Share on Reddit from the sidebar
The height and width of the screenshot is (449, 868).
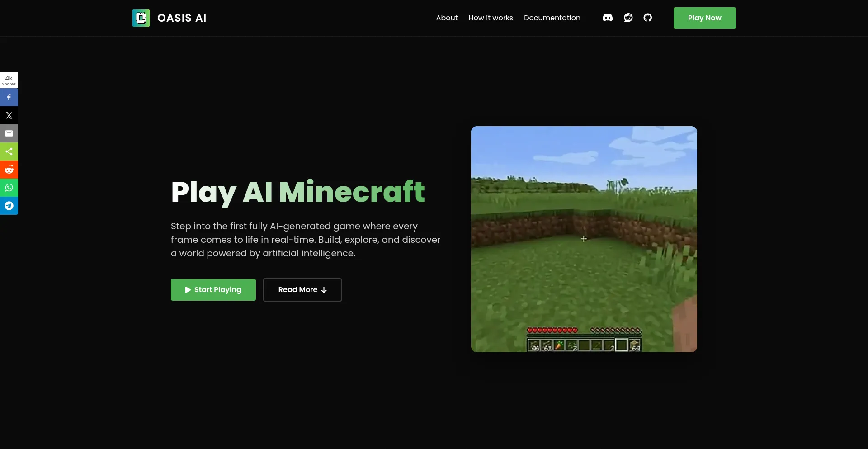9,170
